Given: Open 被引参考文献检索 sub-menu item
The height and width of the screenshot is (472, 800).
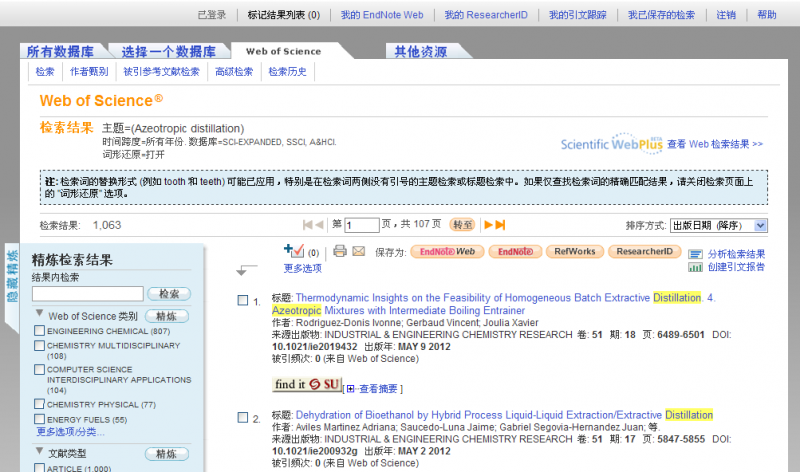Looking at the screenshot, I should point(162,71).
